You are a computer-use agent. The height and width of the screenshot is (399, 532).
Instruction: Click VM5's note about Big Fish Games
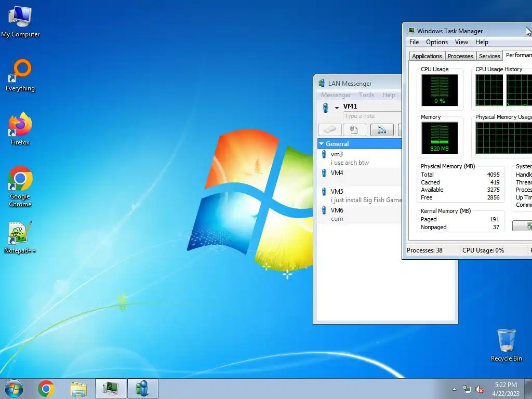pos(366,200)
